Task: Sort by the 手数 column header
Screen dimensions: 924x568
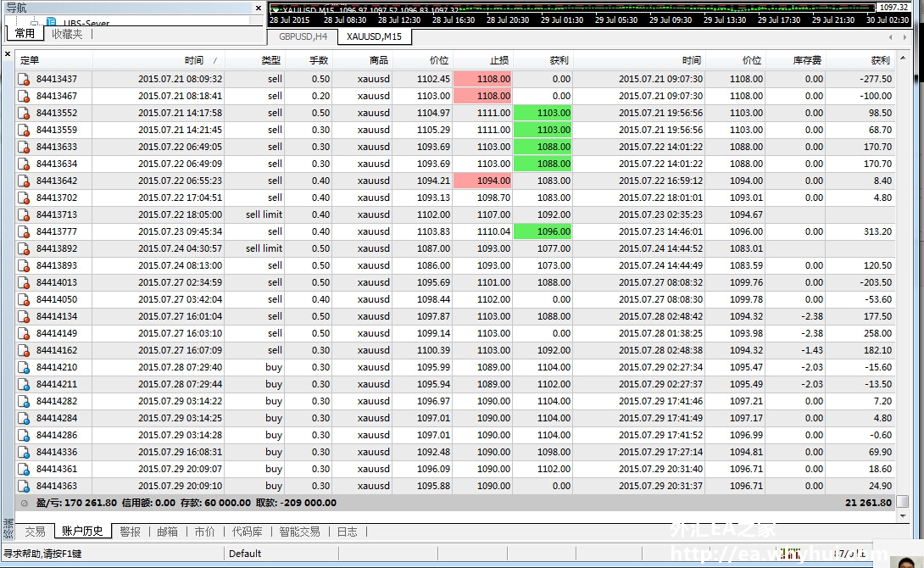Action: (309, 60)
